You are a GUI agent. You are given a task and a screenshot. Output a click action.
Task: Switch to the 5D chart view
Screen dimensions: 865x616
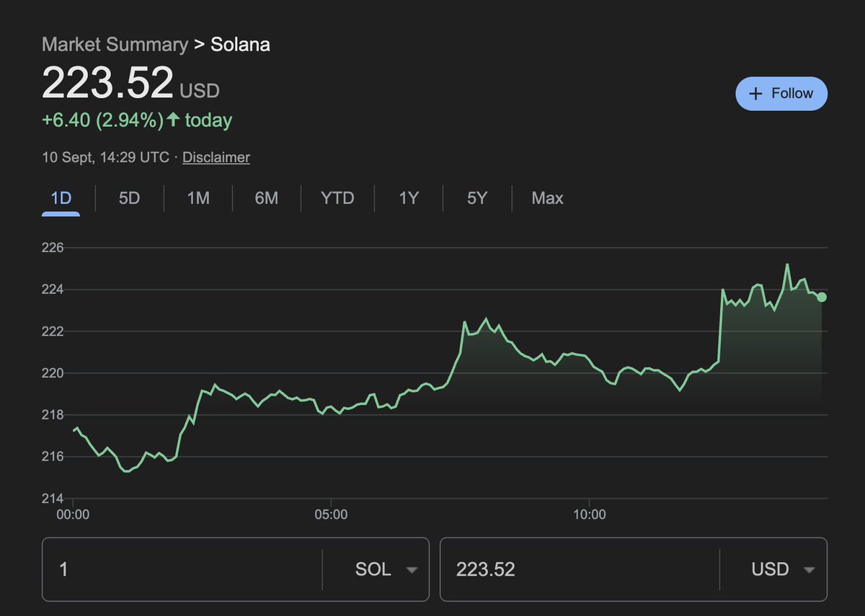click(128, 198)
